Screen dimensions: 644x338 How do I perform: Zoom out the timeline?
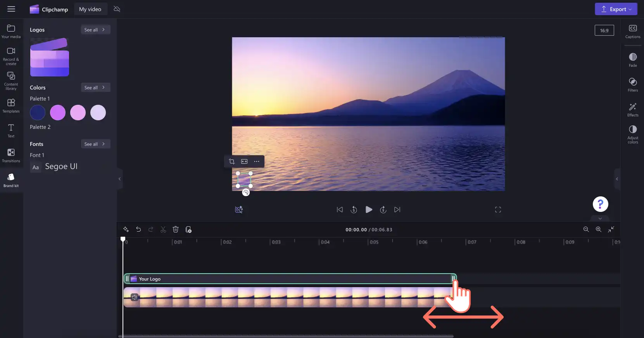point(586,229)
